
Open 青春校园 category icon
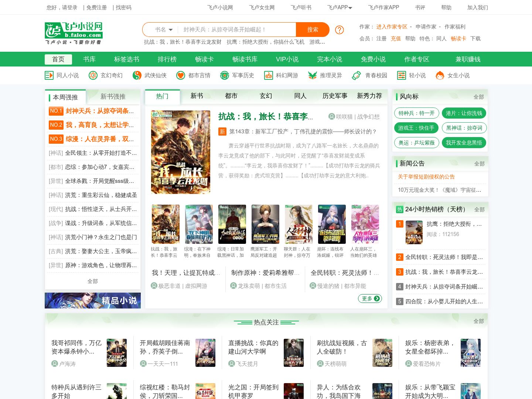357,75
